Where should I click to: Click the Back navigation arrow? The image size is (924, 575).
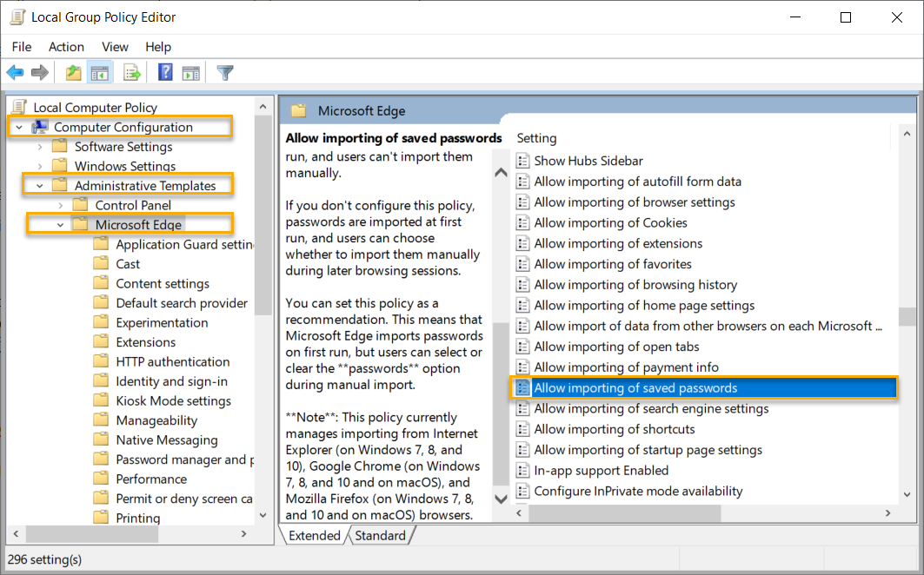15,72
